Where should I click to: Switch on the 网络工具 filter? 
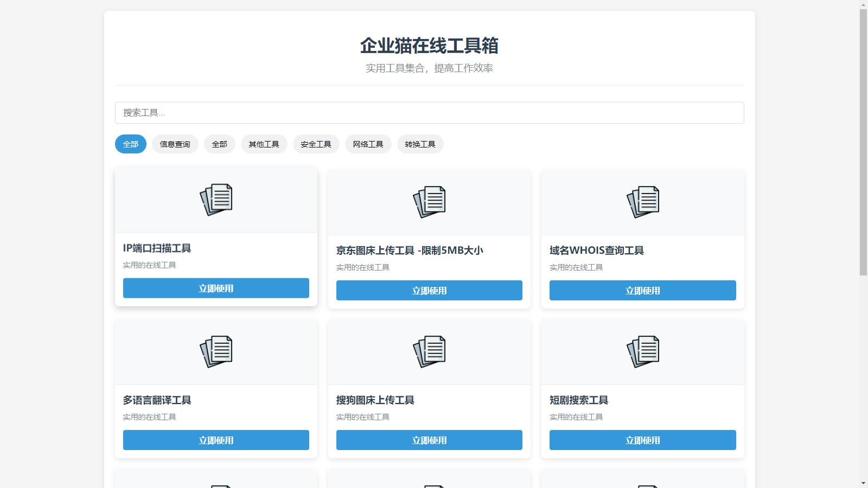(368, 144)
